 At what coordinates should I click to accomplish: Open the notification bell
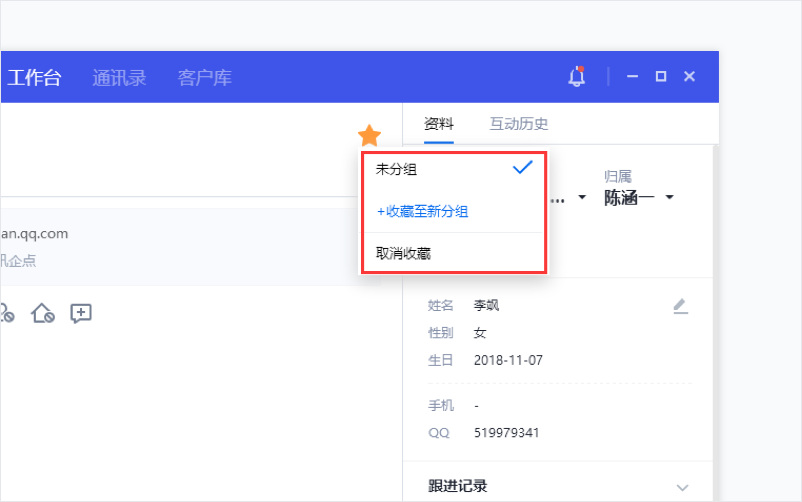[x=576, y=77]
